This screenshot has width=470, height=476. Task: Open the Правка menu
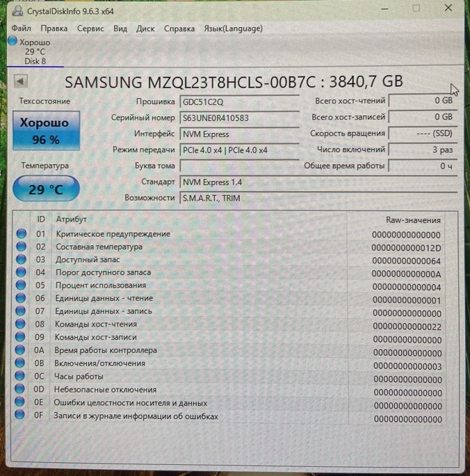pos(54,28)
